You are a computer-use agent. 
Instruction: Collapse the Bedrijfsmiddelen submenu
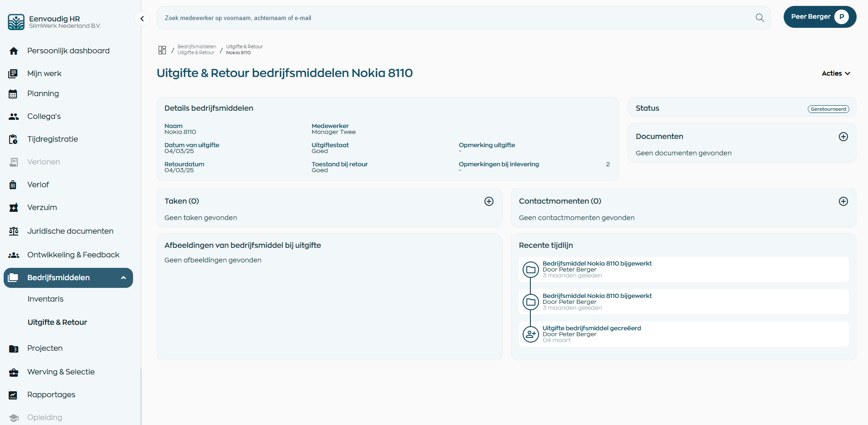(123, 278)
